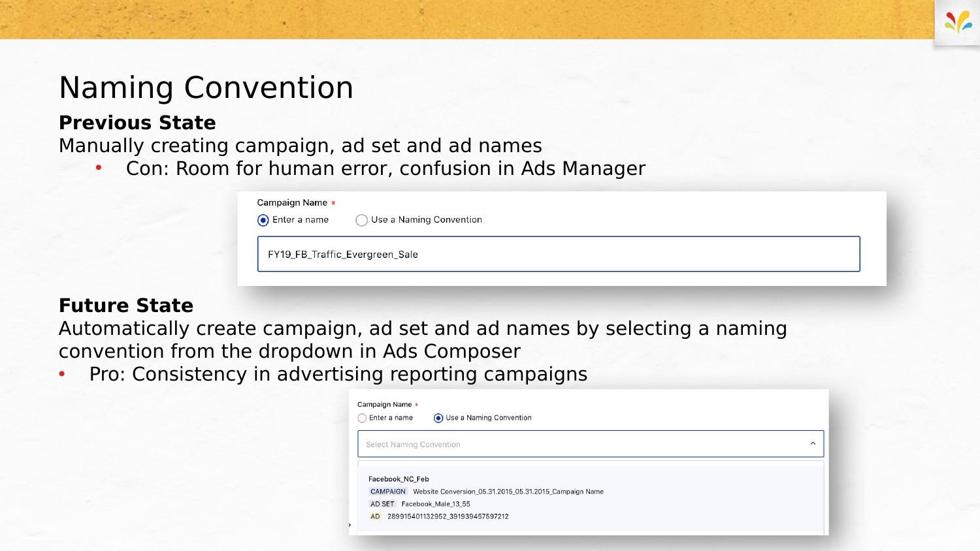Select the top screenshot's 'Use a Naming Convention' radio
Viewport: 980px width, 551px height.
(x=361, y=221)
